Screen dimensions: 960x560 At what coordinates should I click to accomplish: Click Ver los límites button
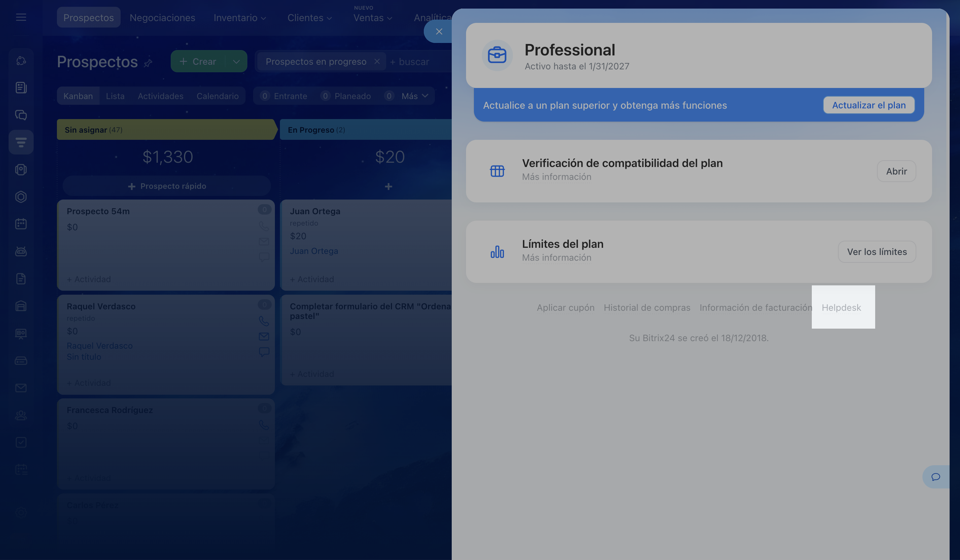point(876,252)
